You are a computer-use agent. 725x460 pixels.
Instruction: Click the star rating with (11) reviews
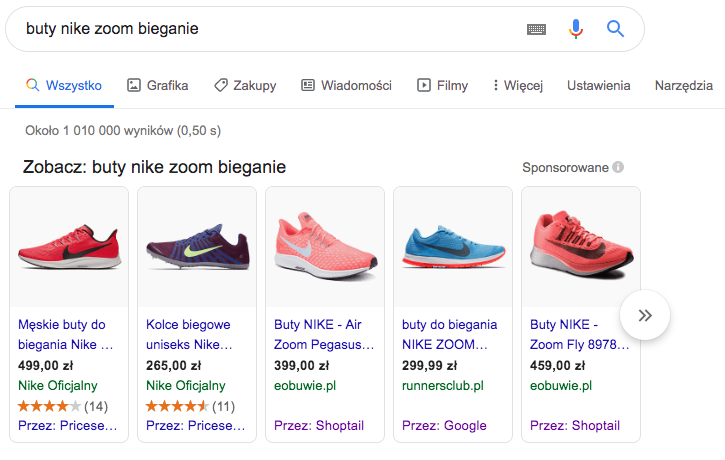click(190, 406)
